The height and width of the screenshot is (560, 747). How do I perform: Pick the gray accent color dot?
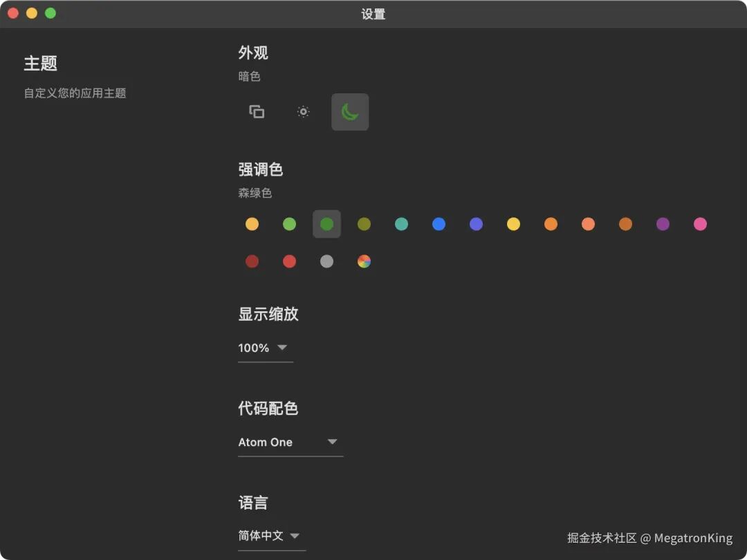point(326,261)
